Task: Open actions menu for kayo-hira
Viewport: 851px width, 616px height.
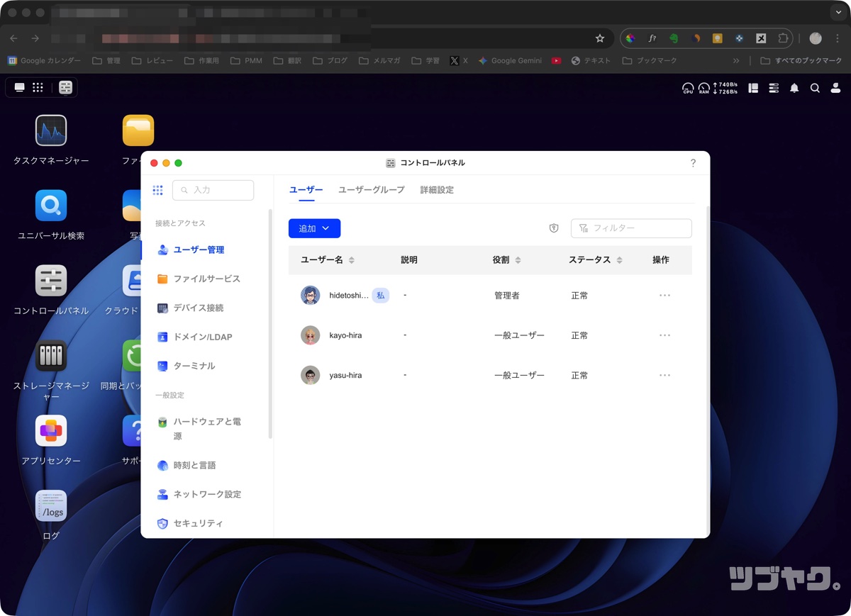Action: (x=664, y=335)
